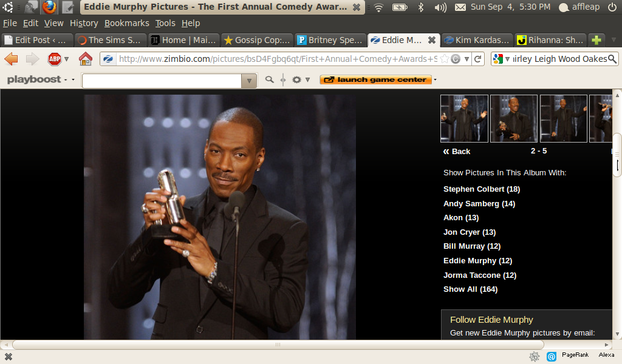The image size is (622, 364).
Task: Switch to the Edit Post tab
Action: (x=37, y=40)
